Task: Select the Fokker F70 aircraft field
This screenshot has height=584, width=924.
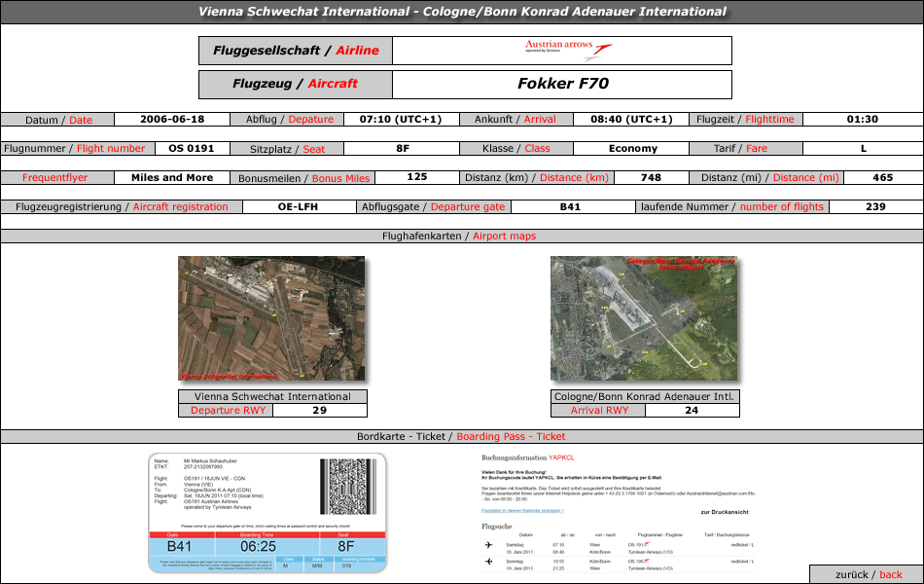Action: [x=562, y=84]
